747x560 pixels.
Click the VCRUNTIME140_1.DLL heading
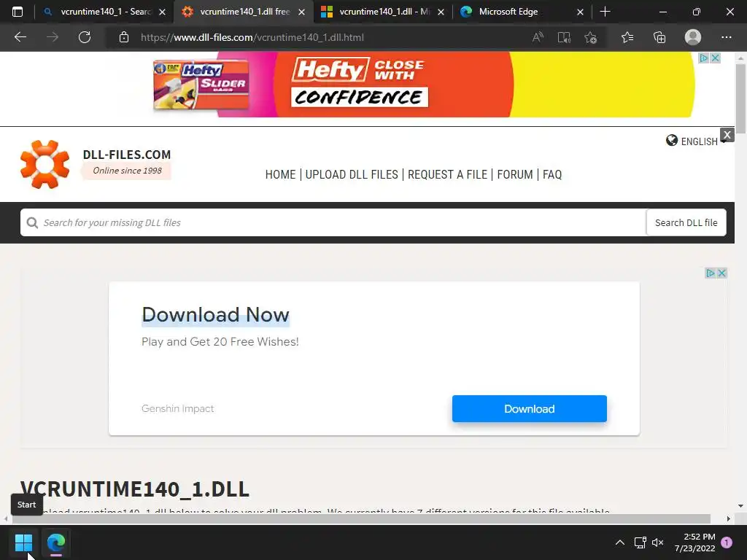(135, 489)
